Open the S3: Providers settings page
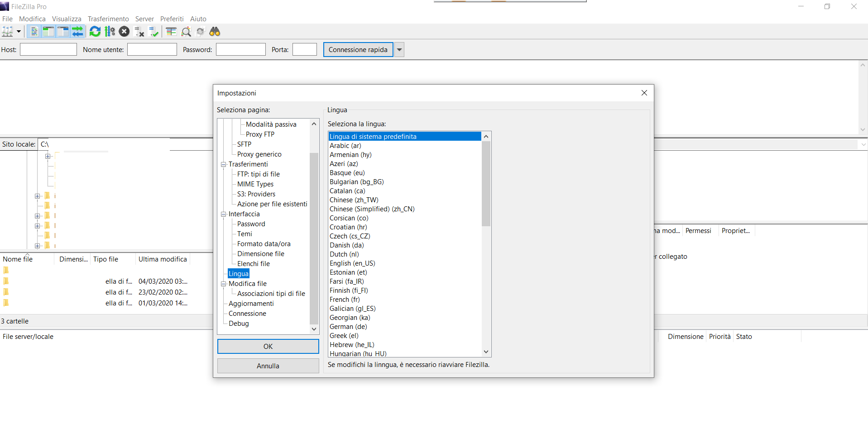The width and height of the screenshot is (868, 438). click(256, 194)
